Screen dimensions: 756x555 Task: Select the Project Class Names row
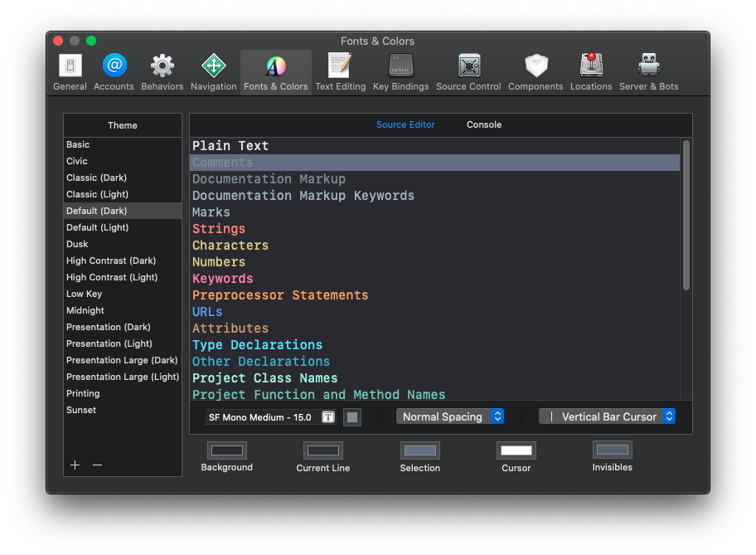pos(435,378)
